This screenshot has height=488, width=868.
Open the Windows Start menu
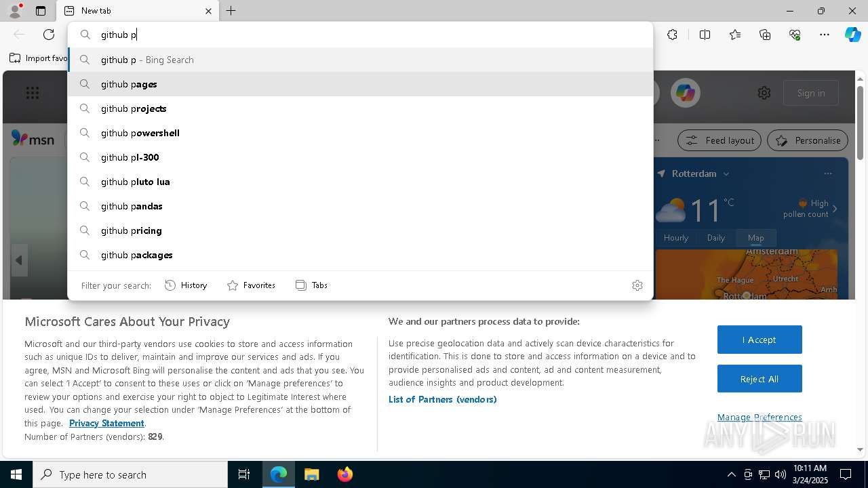pos(16,474)
